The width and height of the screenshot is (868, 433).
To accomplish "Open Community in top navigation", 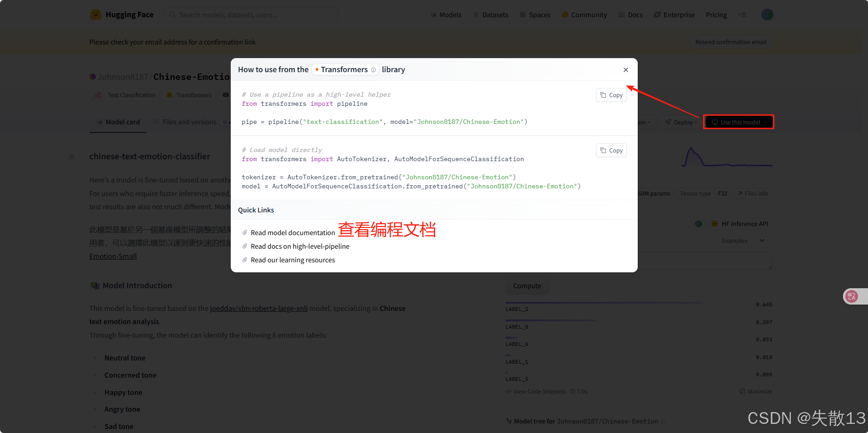I will tap(584, 15).
